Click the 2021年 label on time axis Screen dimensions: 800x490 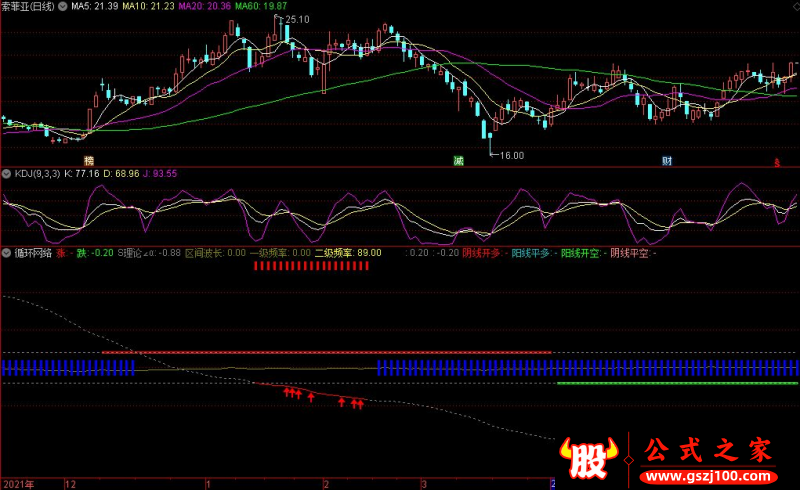(19, 484)
